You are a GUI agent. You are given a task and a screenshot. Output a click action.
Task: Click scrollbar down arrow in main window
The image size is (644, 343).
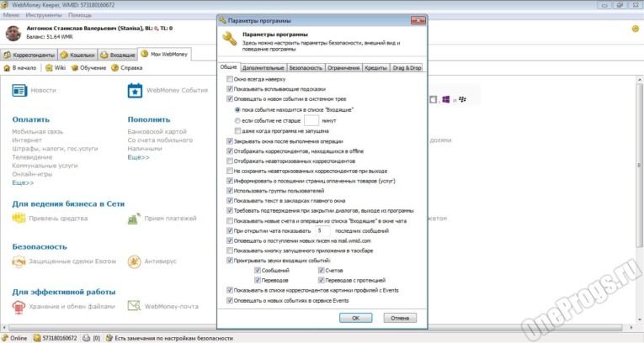[640, 319]
